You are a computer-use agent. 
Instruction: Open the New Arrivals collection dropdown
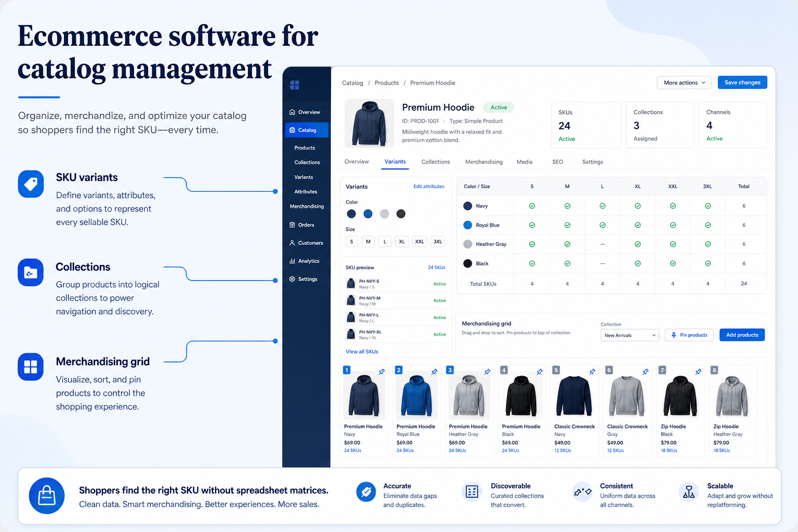point(630,335)
